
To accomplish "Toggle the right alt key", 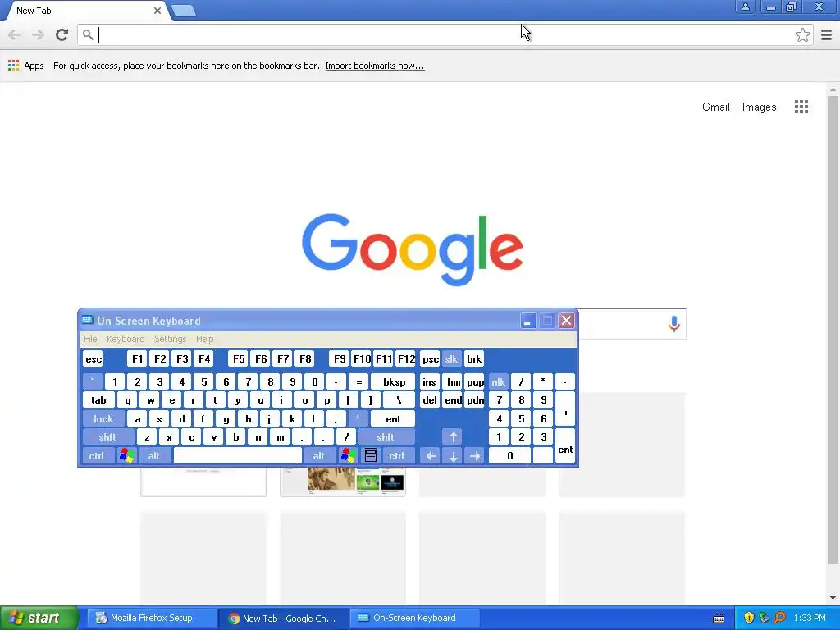I will click(319, 456).
